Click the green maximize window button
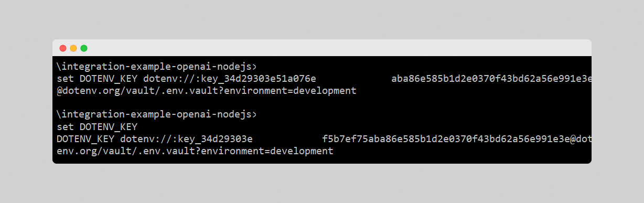644x203 pixels. pos(84,48)
